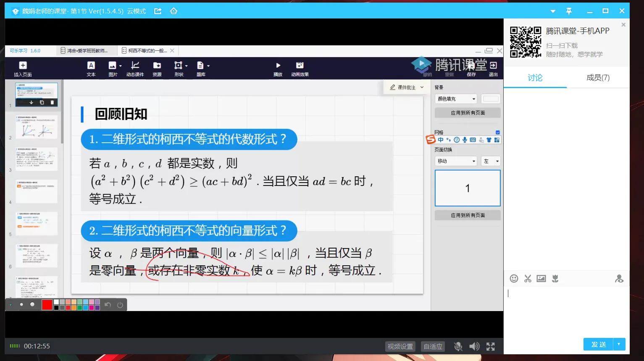Open the 移动 page transition dropdown
Screen dimensions: 644x361
(x=455, y=160)
